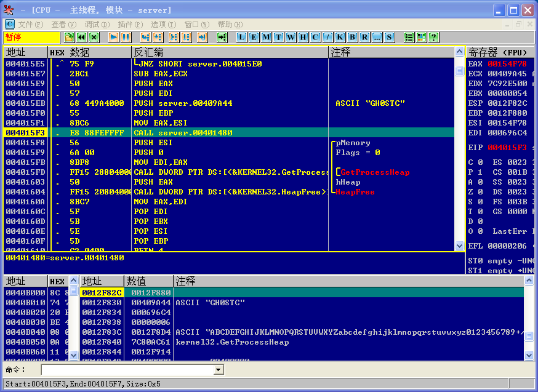Open the 文件(F) menu
Screen dimensions: 538x392
31,25
